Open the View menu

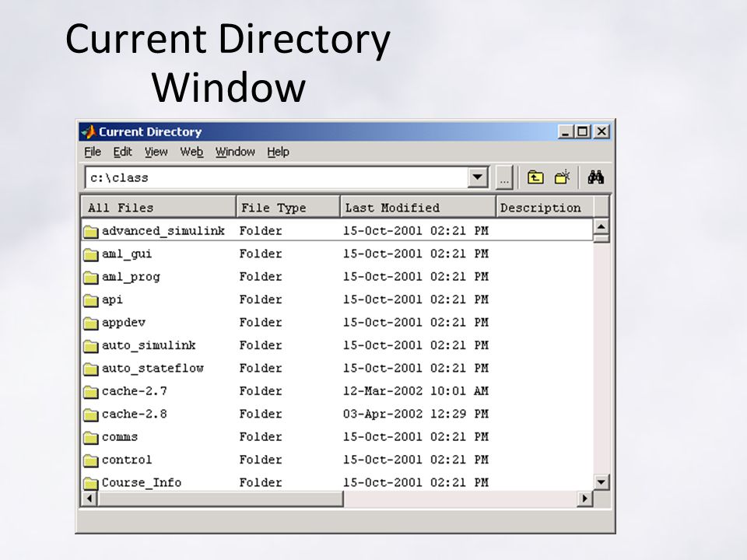pyautogui.click(x=156, y=152)
